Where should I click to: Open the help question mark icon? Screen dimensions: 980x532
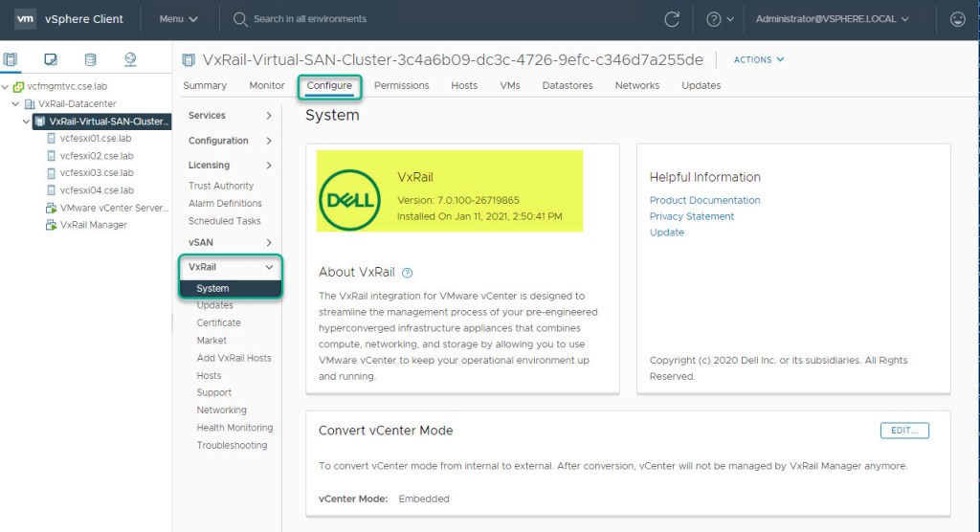point(713,19)
